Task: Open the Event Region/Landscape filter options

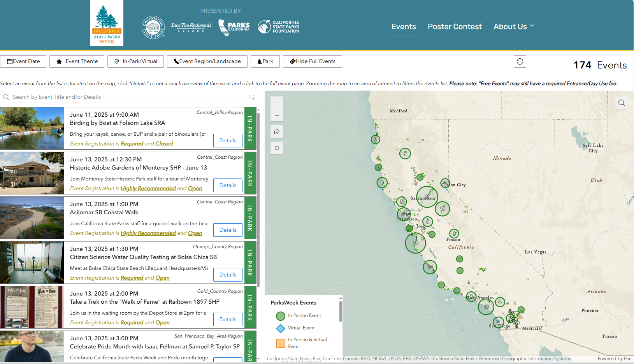Action: pyautogui.click(x=207, y=61)
